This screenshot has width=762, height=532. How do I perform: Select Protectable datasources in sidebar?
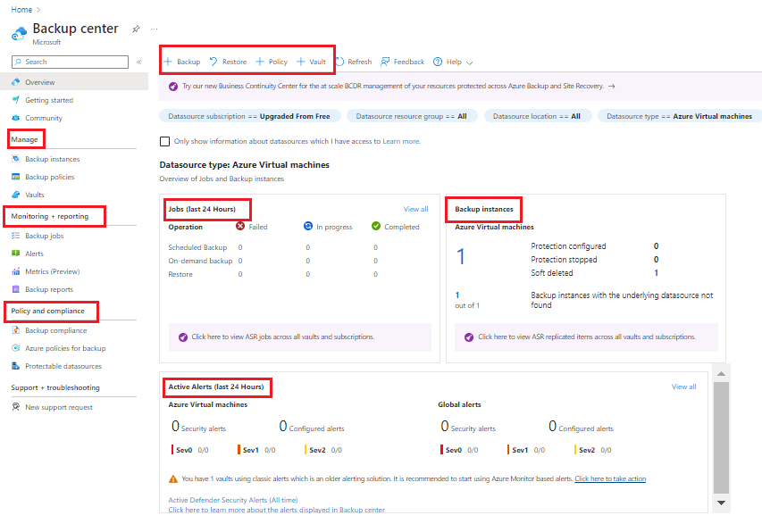63,366
